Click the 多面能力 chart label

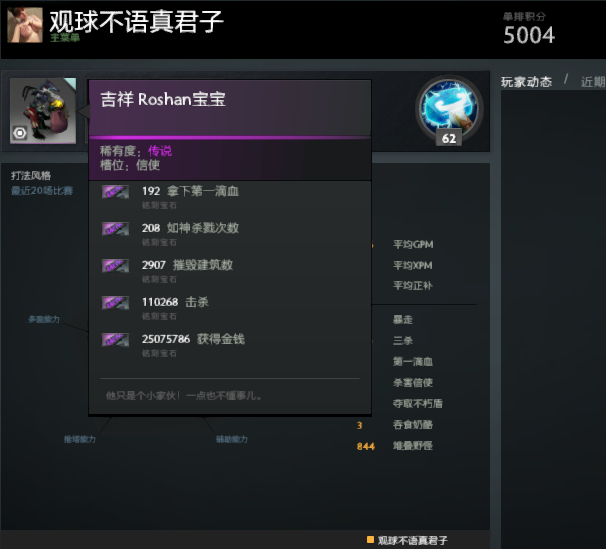pyautogui.click(x=44, y=320)
